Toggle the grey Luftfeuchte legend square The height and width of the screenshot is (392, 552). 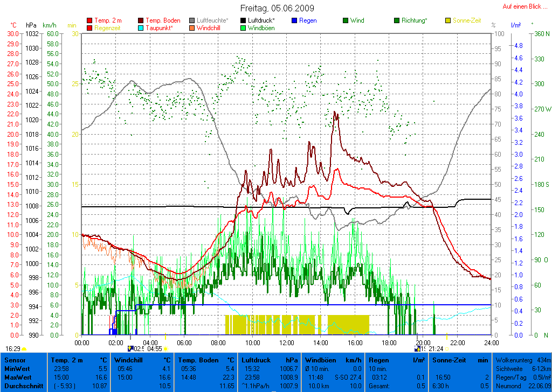[x=192, y=21]
